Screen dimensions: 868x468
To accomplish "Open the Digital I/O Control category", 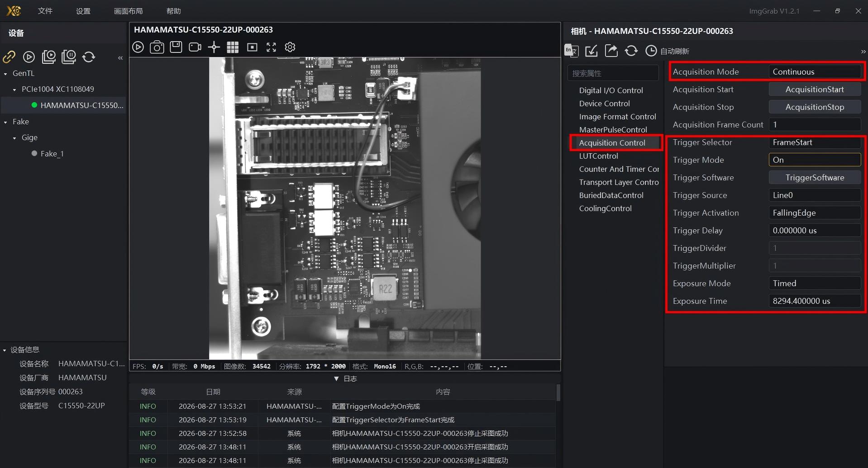I will pos(610,90).
